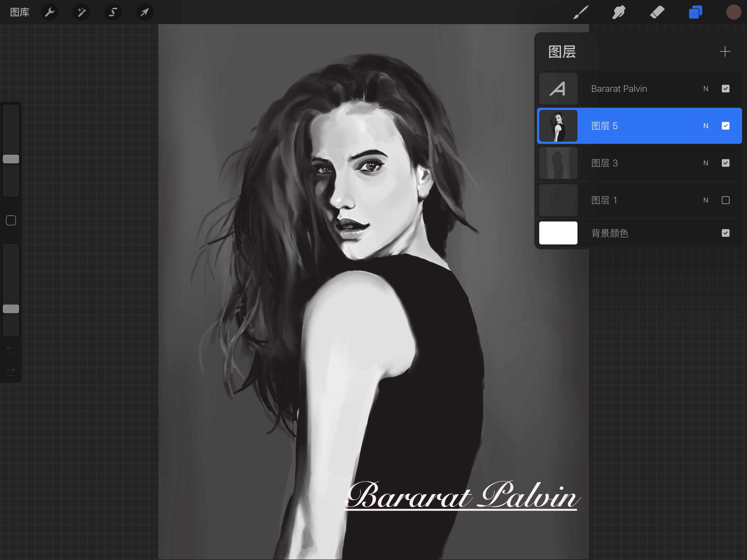Image resolution: width=747 pixels, height=560 pixels.
Task: Select the layer named 图层 1
Action: point(604,200)
